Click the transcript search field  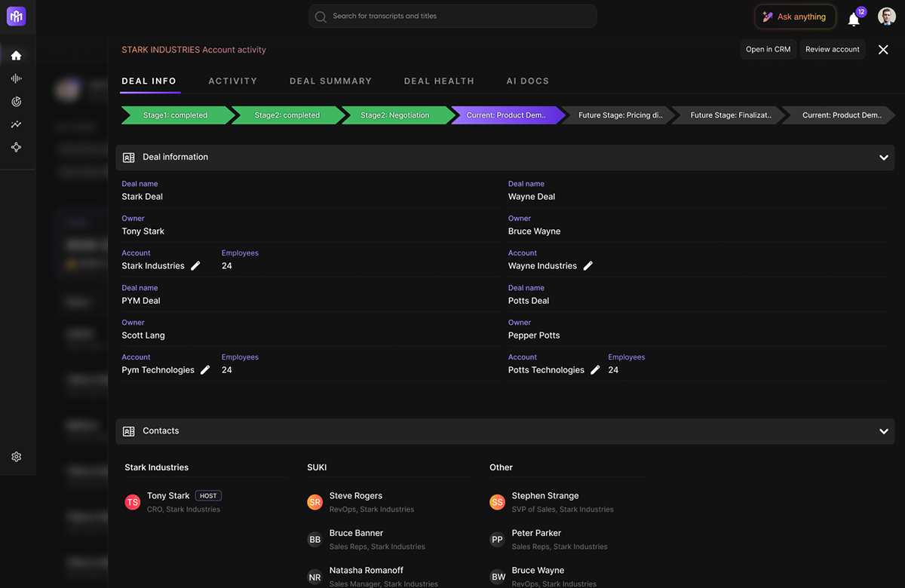tap(452, 17)
